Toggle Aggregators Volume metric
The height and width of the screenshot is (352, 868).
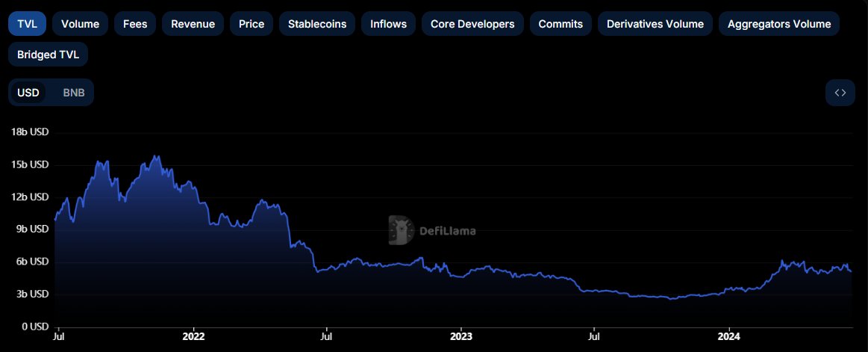tap(779, 24)
